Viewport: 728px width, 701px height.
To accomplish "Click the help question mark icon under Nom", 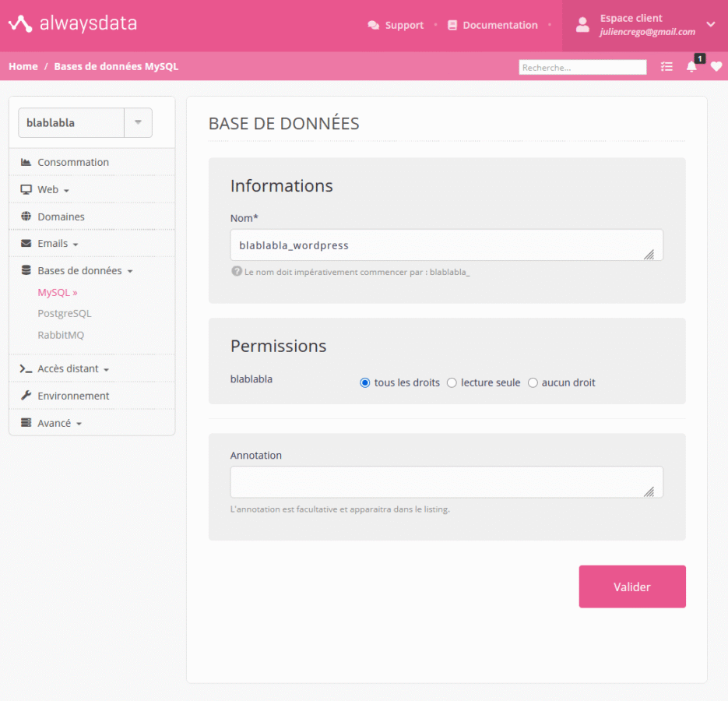I will click(237, 271).
